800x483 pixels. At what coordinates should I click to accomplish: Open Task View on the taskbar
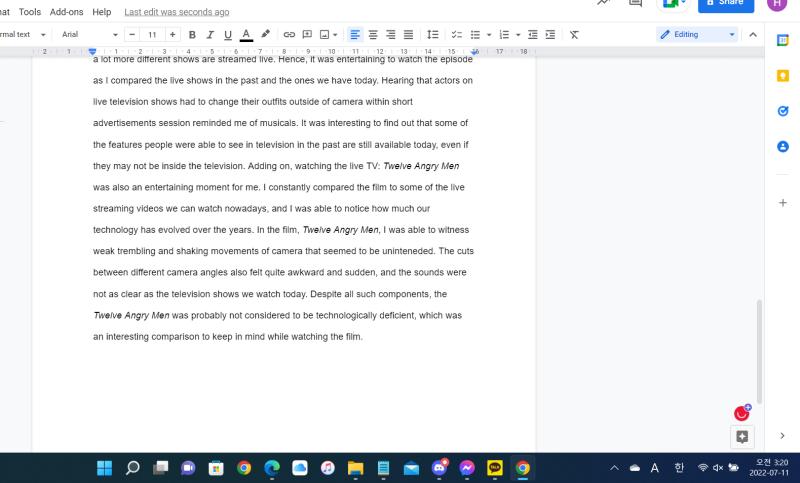(161, 468)
